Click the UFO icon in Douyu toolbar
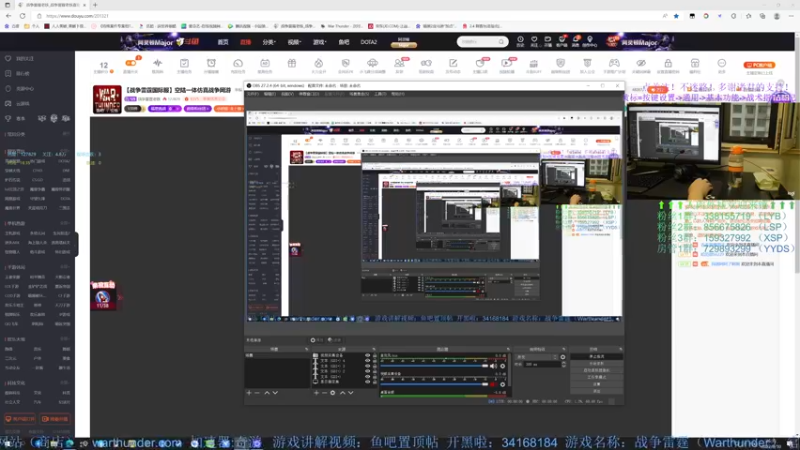Image resolution: width=800 pixels, height=450 pixels. pos(372,63)
